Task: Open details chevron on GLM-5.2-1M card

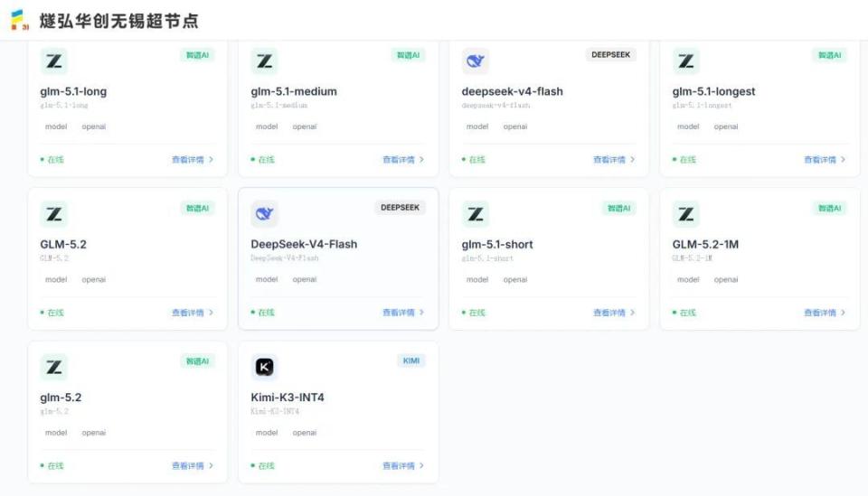Action: click(843, 313)
